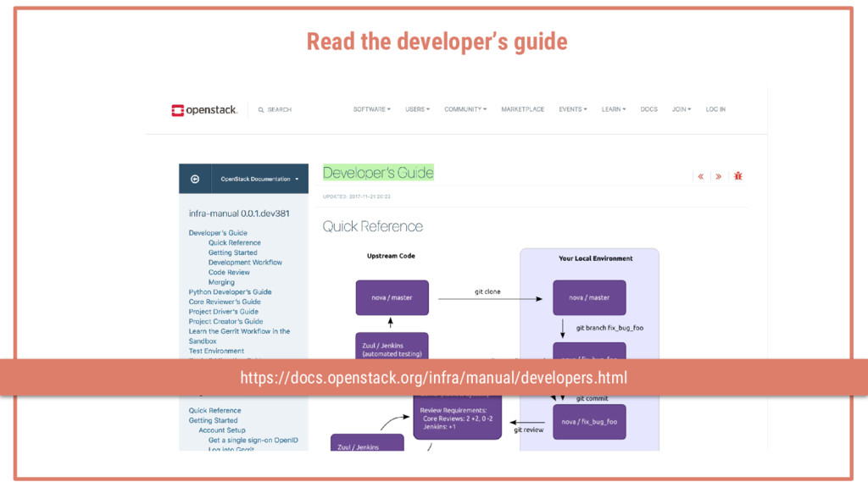Open the Community dropdown menu
Viewport: 868px width, 488px height.
point(465,109)
